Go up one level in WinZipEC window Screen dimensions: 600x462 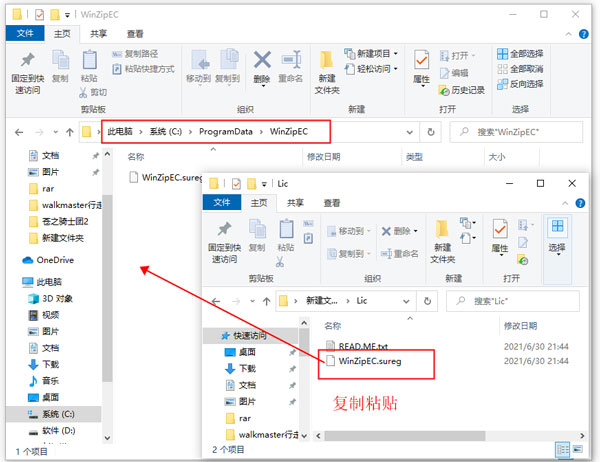pyautogui.click(x=70, y=132)
